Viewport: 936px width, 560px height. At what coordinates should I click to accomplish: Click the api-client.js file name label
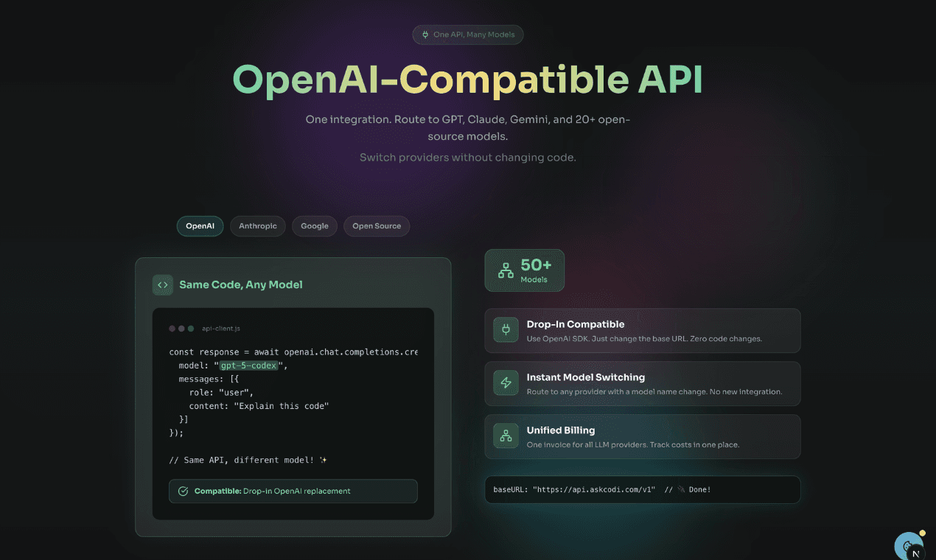point(221,329)
